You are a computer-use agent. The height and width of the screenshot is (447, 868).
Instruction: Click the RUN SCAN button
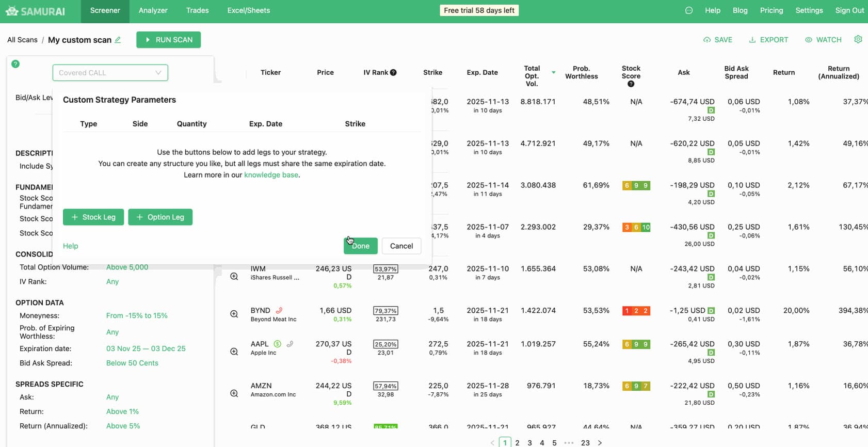[x=169, y=40]
